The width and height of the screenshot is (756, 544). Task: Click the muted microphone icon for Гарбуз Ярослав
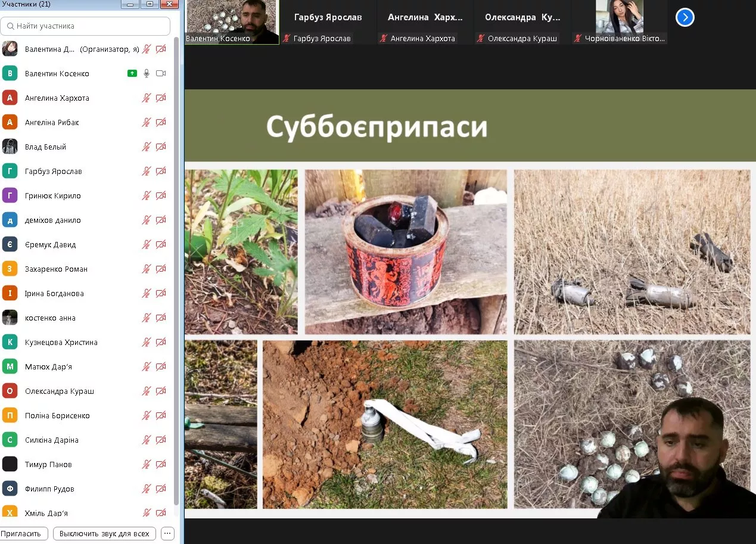(x=147, y=171)
